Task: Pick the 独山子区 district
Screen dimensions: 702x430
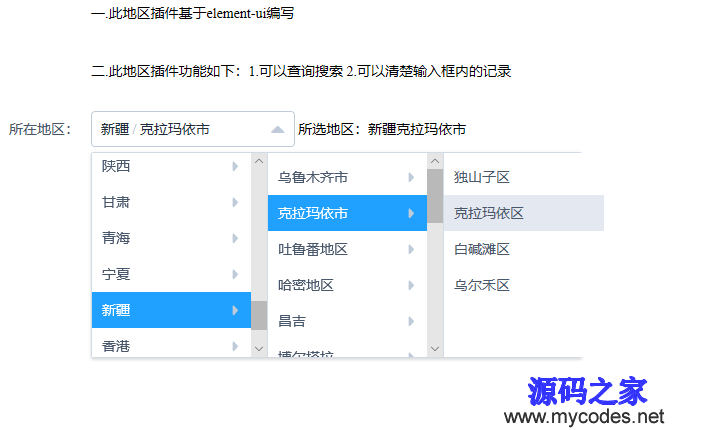Action: tap(524, 177)
